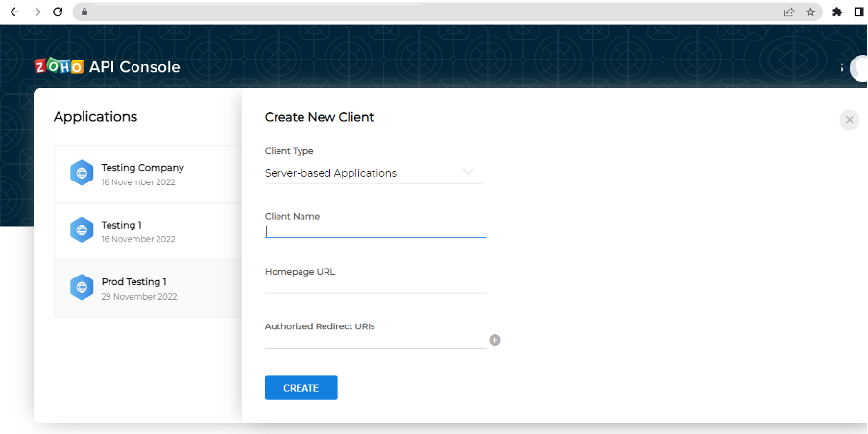Click the 29 November 2022 date
Screen dimensions: 868x434
139,296
